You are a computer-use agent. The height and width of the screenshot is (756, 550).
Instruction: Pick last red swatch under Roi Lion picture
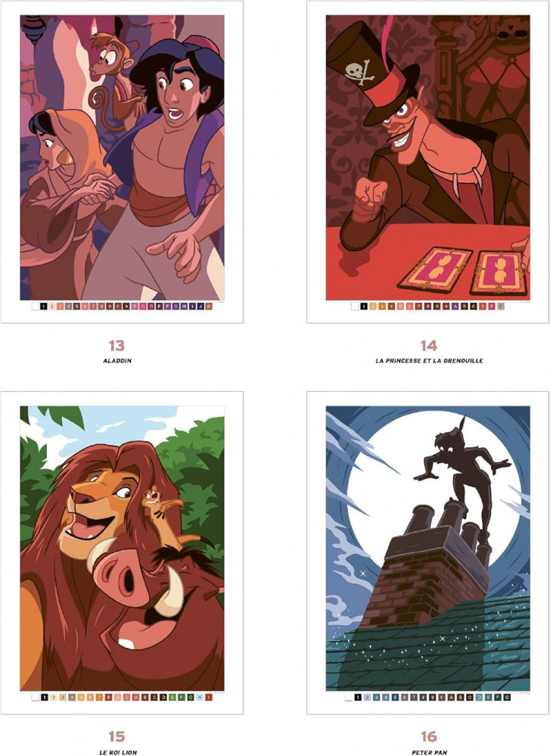pyautogui.click(x=208, y=697)
